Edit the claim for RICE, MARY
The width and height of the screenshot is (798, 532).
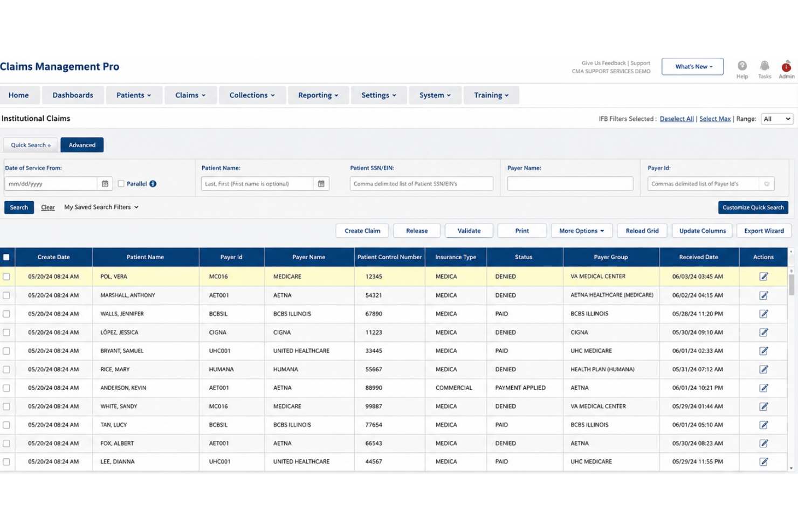763,369
